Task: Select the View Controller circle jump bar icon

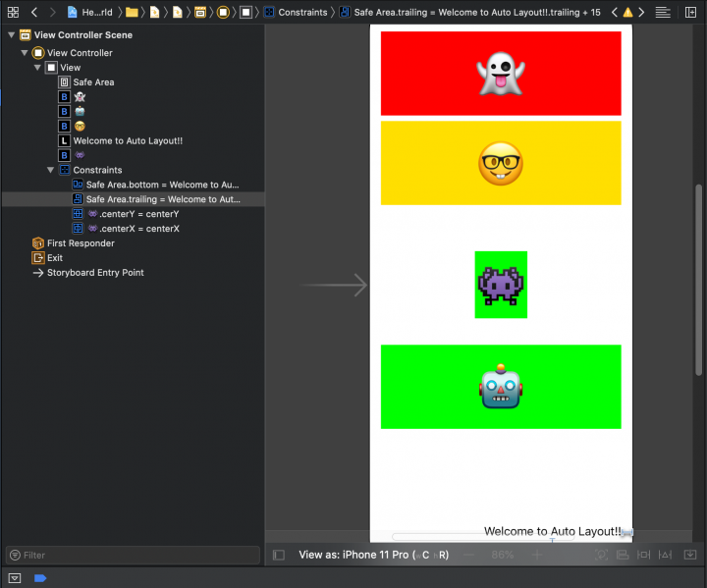Action: click(223, 12)
